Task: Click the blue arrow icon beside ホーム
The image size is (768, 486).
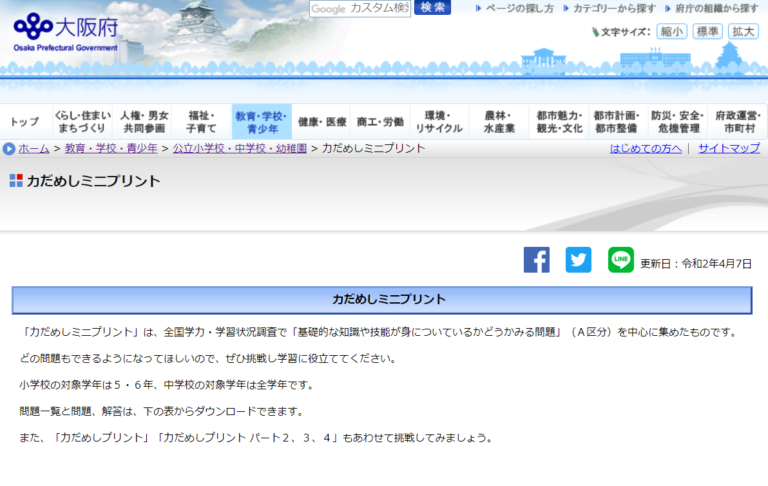Action: point(9,148)
